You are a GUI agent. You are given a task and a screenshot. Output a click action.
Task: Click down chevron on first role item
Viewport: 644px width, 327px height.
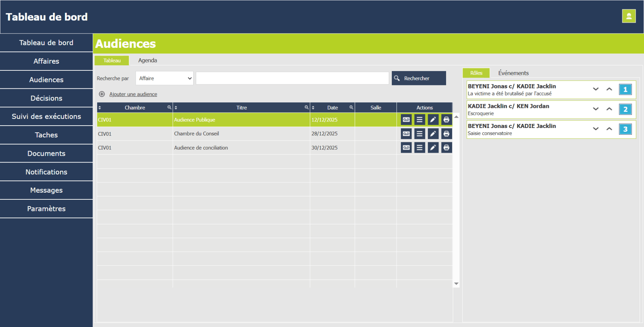(596, 89)
